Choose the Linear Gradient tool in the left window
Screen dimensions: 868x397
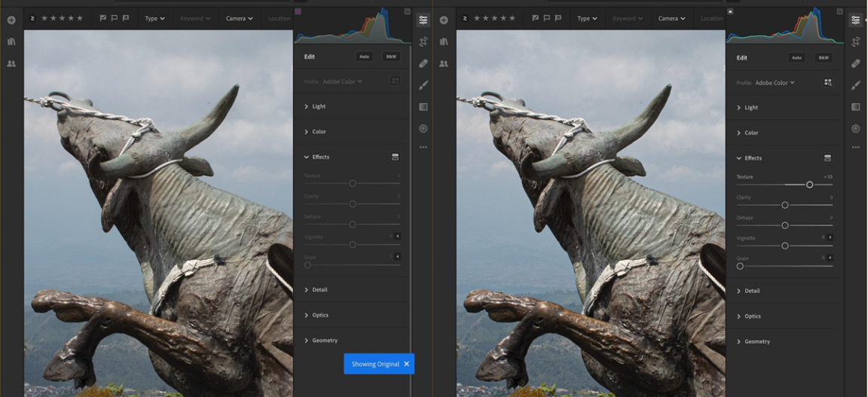point(423,107)
